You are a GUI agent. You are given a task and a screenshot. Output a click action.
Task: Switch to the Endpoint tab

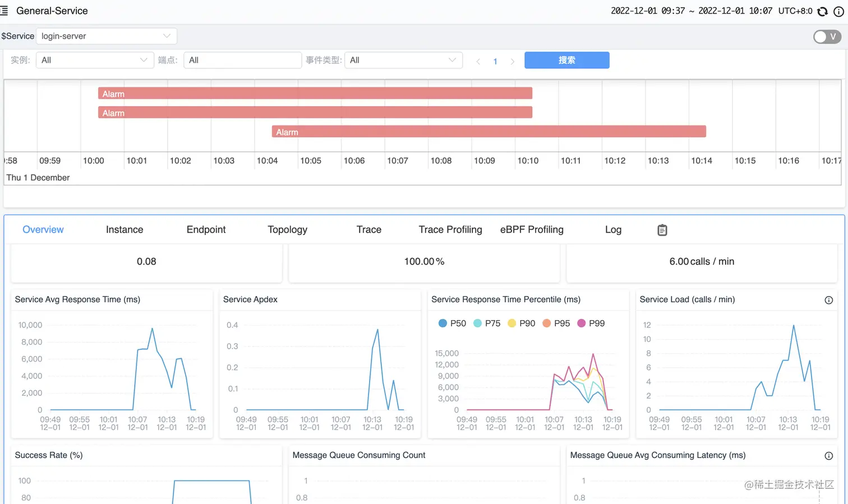[206, 229]
